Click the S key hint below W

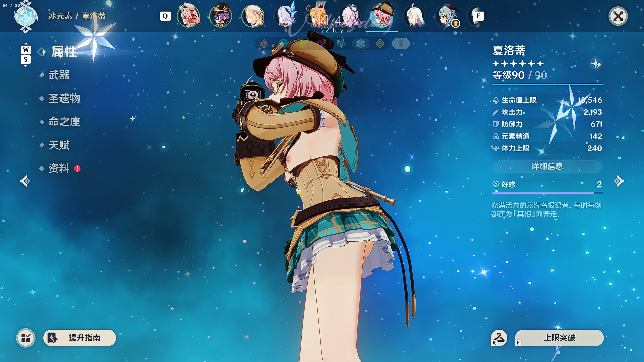click(26, 60)
